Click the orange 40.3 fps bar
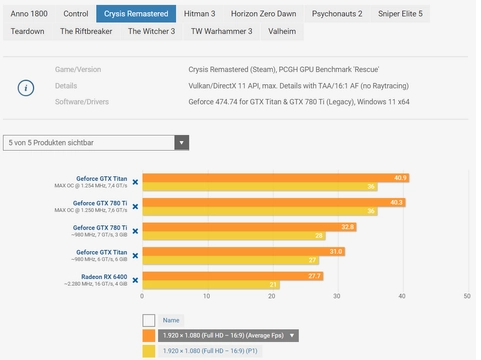This screenshot has height=360, width=481. [274, 202]
